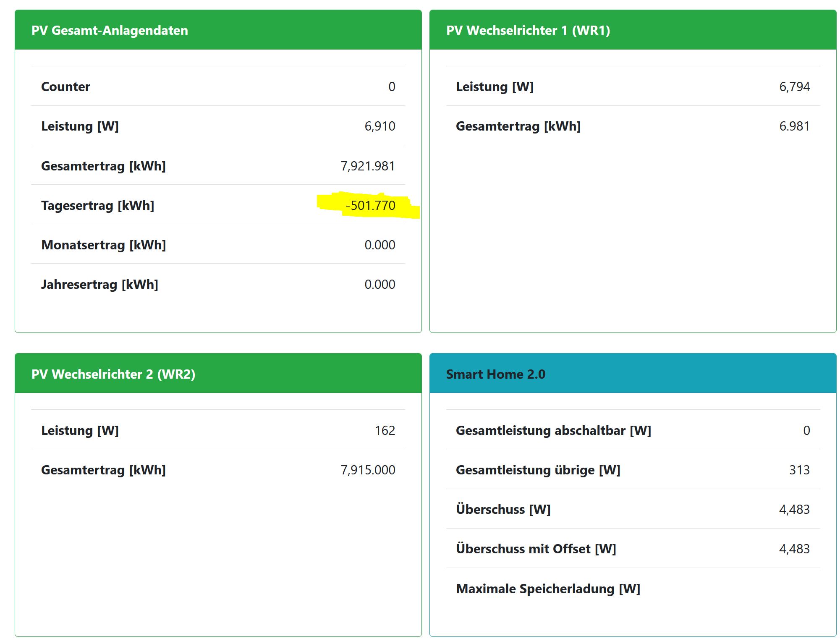Click the Counter row label
The image size is (840, 644).
pos(65,87)
